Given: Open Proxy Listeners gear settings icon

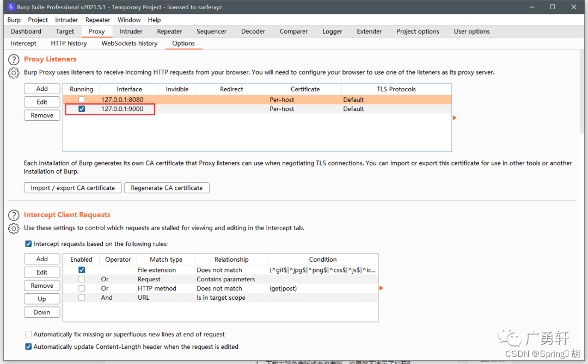Looking at the screenshot, I should (x=14, y=73).
